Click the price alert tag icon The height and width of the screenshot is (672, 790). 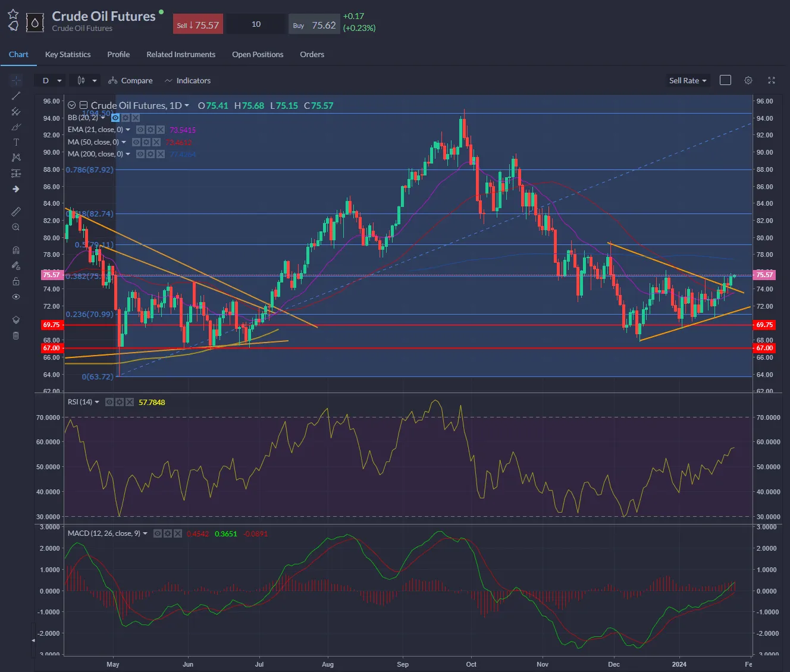click(x=13, y=26)
